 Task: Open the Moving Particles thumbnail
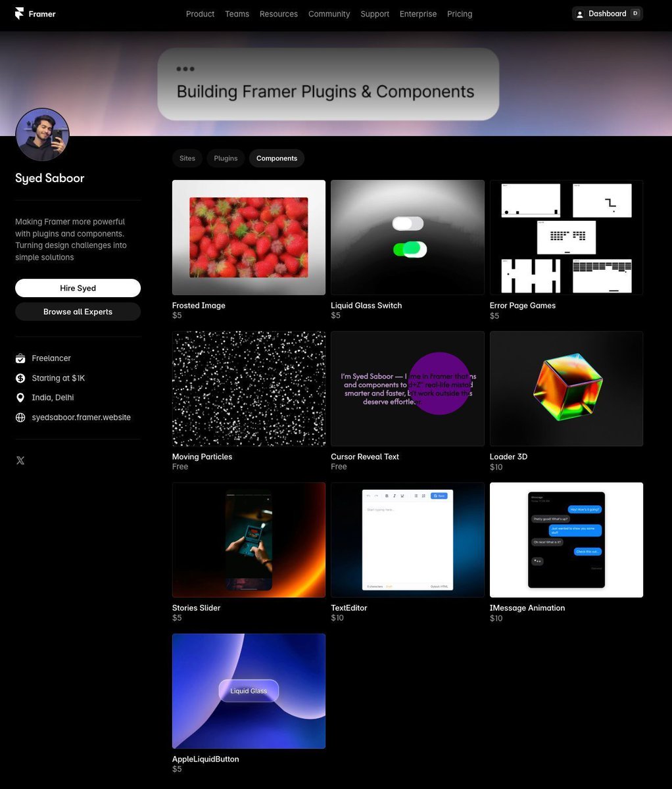pyautogui.click(x=249, y=389)
